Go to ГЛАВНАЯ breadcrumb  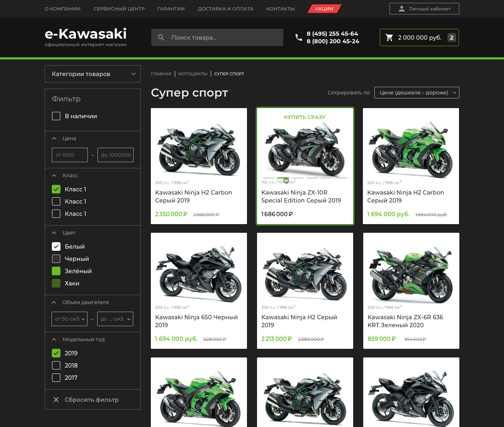pyautogui.click(x=161, y=74)
